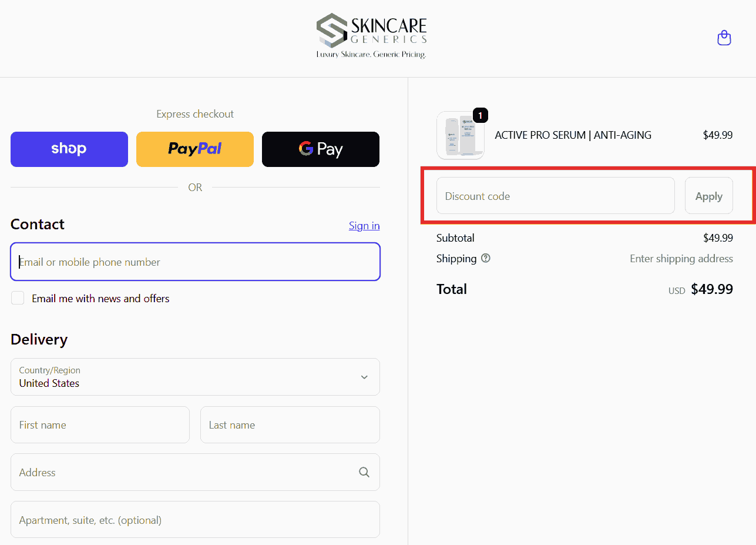Focus the Discount code field
Screen dimensions: 756x545
(555, 196)
